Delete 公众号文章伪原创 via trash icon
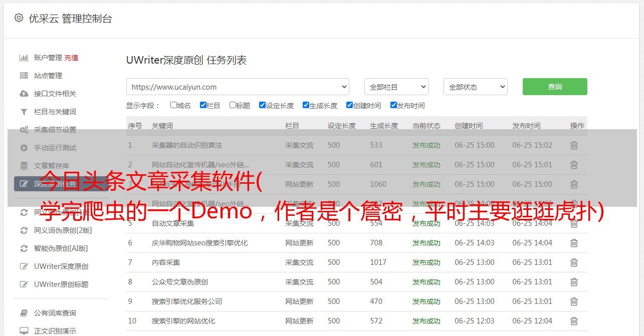 pos(574,282)
